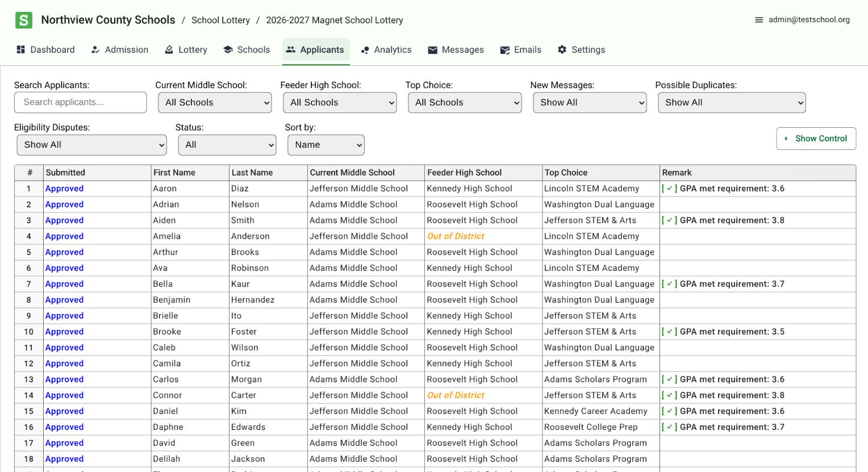Click the Northview County Schools title
The width and height of the screenshot is (868, 472).
click(x=108, y=20)
